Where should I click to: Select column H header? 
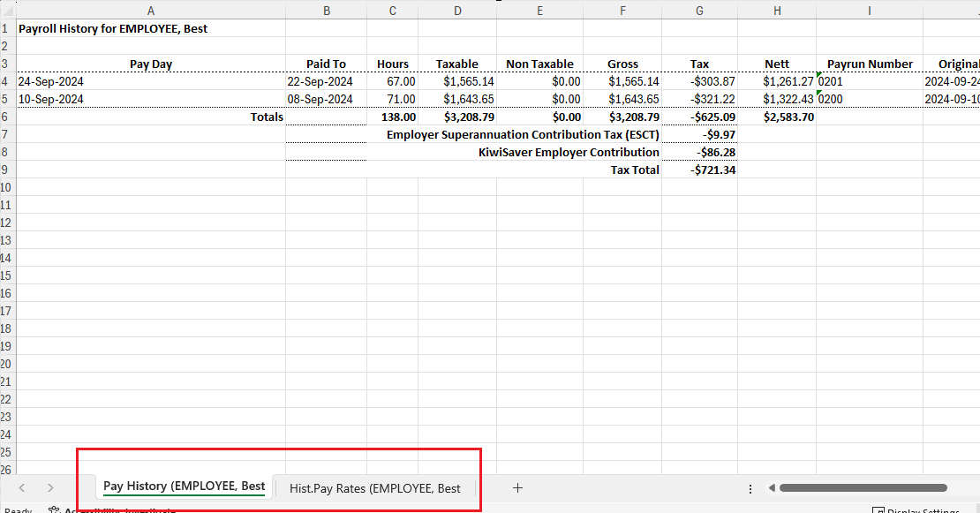pos(777,11)
